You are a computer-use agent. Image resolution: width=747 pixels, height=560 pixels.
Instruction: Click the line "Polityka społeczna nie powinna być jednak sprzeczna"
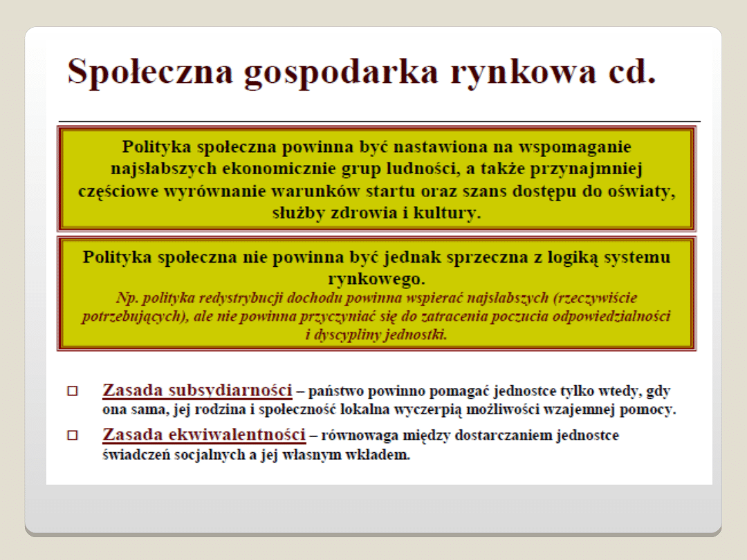pyautogui.click(x=377, y=257)
